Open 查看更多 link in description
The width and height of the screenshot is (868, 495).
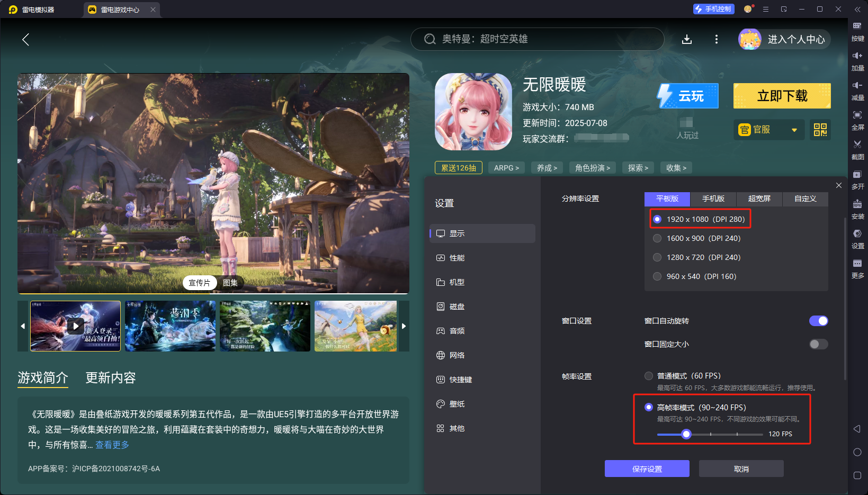(x=112, y=445)
